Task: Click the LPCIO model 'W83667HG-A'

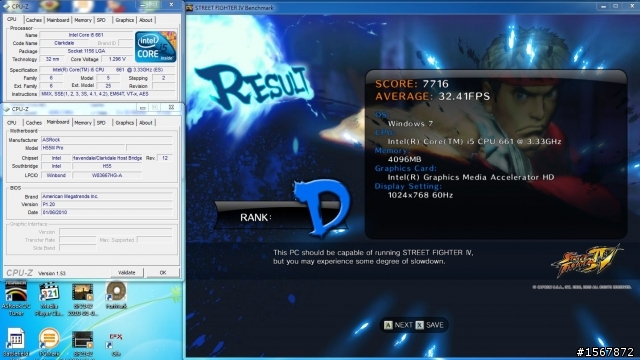Action: click(107, 175)
